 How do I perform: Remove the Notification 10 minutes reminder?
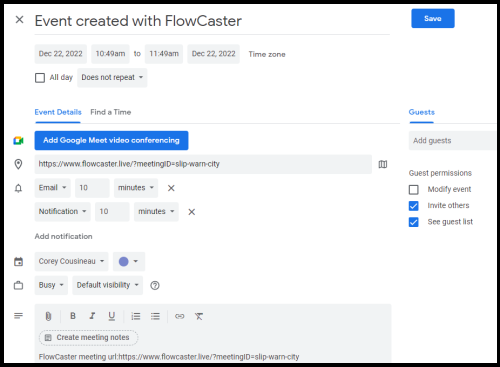tap(192, 212)
